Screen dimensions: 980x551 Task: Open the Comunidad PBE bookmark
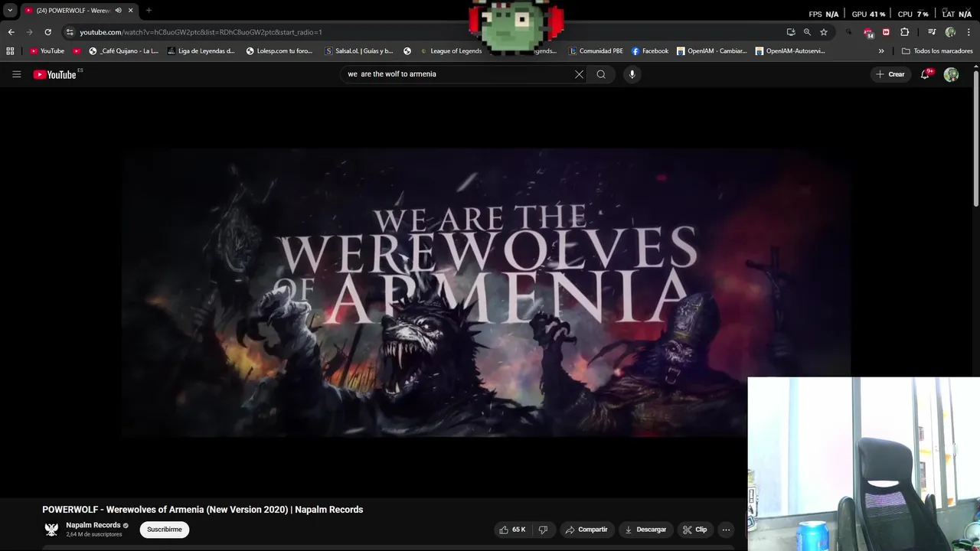[x=596, y=51]
